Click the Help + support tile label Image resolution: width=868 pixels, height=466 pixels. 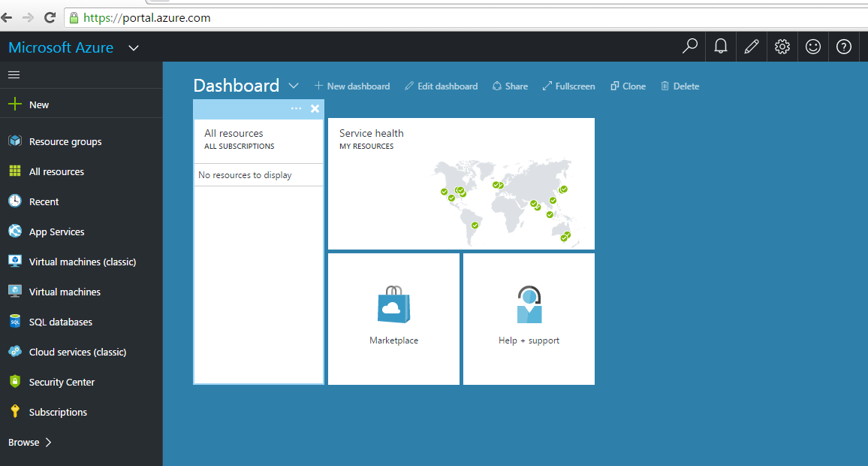(x=529, y=340)
